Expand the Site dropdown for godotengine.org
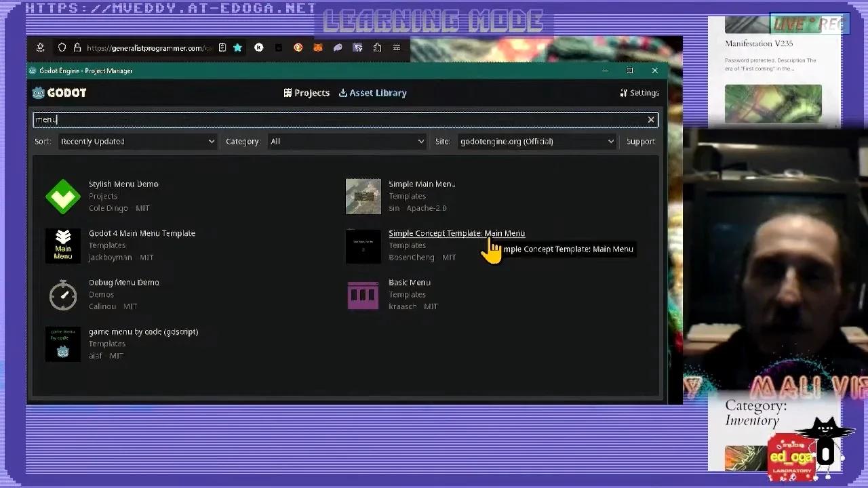868x488 pixels. pyautogui.click(x=536, y=142)
